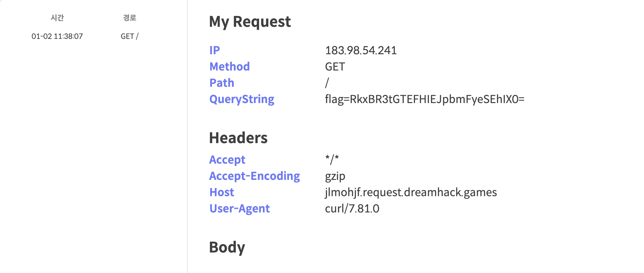Click the 시간 column header
The width and height of the screenshot is (644, 273).
point(57,18)
